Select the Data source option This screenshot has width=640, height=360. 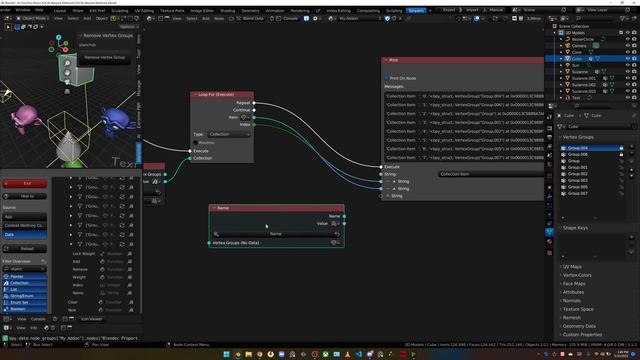coord(25,235)
